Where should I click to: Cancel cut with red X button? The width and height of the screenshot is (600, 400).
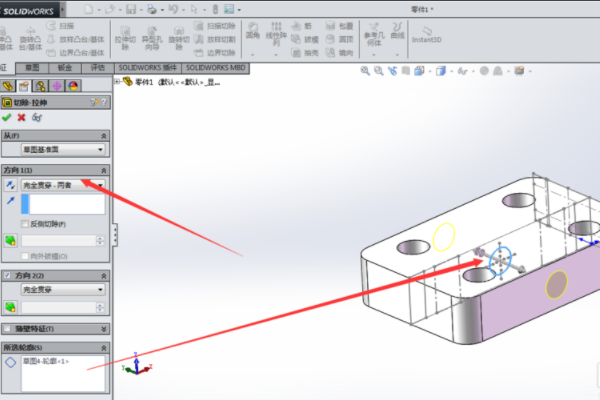pyautogui.click(x=21, y=118)
